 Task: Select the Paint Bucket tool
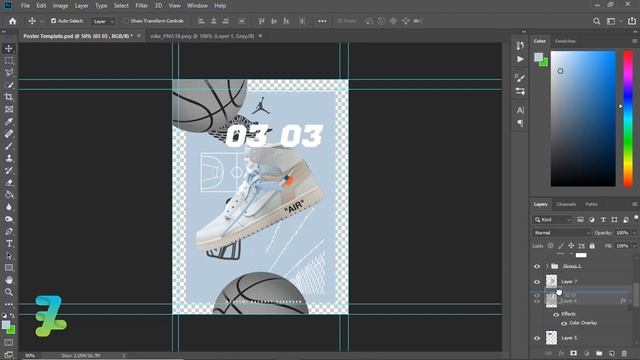point(9,195)
